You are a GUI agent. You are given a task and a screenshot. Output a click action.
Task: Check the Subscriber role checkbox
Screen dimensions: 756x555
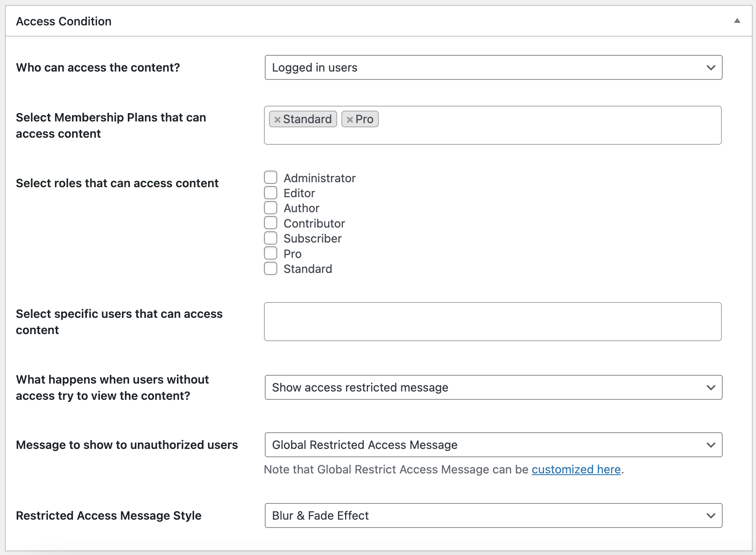click(x=271, y=238)
